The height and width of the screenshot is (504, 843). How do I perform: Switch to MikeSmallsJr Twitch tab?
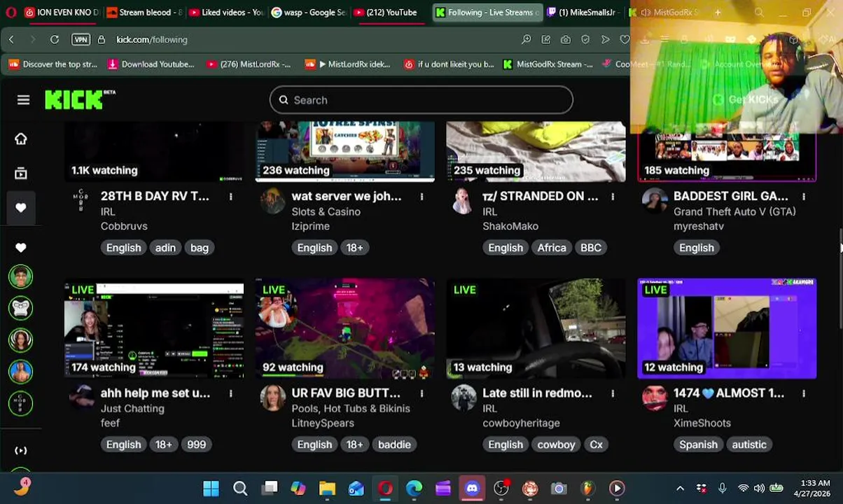point(583,12)
